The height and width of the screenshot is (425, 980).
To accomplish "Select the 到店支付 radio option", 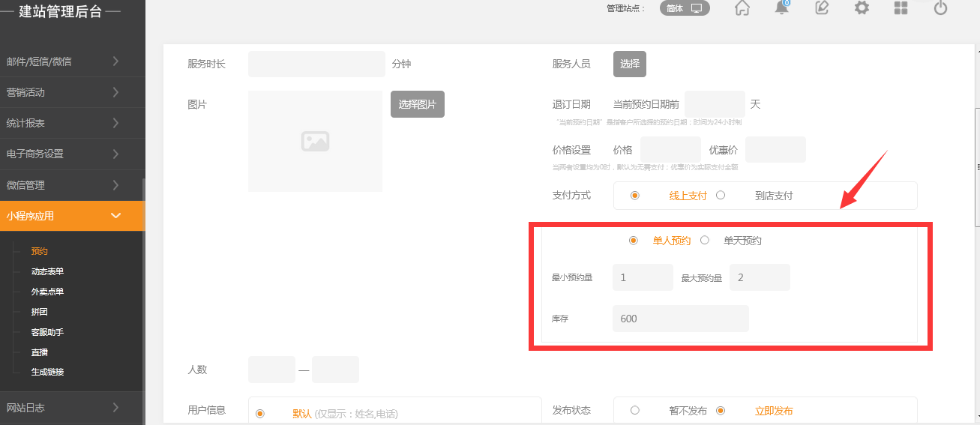I will (721, 196).
